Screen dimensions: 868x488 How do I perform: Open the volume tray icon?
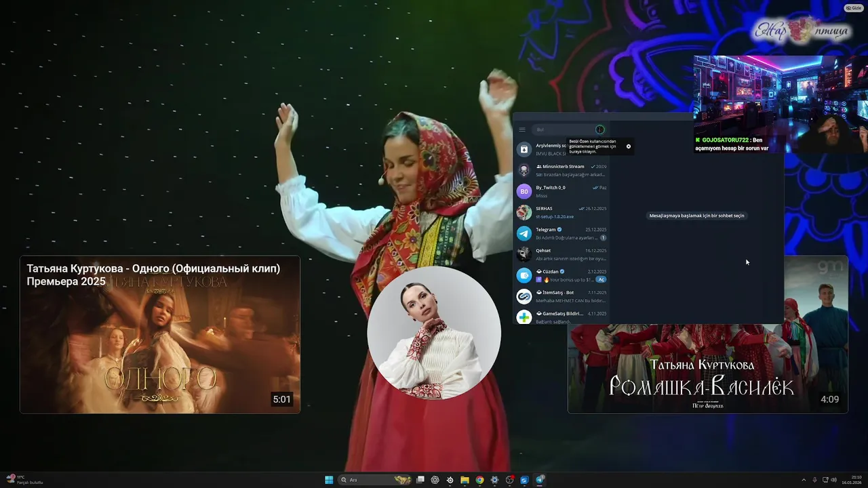click(833, 480)
